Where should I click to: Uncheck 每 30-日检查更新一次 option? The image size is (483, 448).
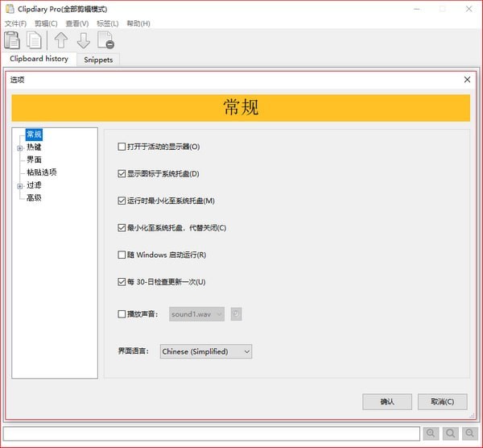(x=122, y=282)
